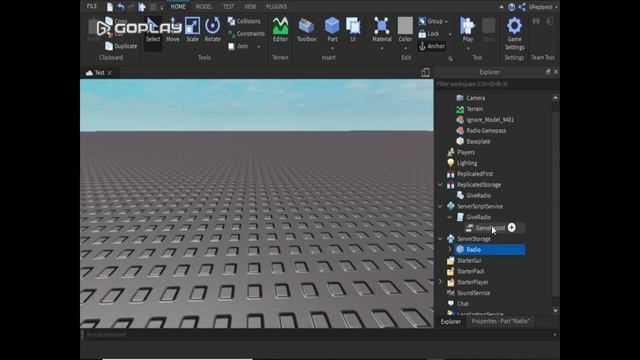Image resolution: width=640 pixels, height=360 pixels.
Task: Select StarterPack in Explorer
Action: click(x=471, y=271)
